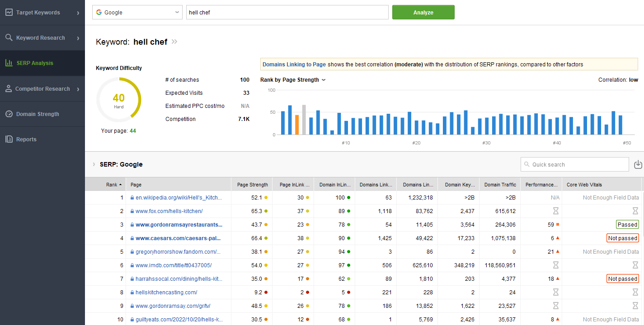Click hourglass performance icon in hellskitchencasting row
This screenshot has width=644, height=325.
pyautogui.click(x=556, y=292)
